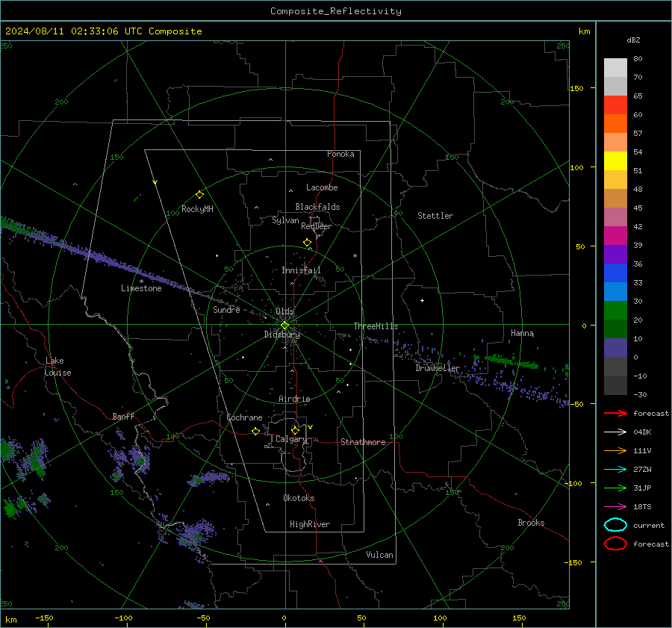Click the purple echo cluster southwest of Banff

pos(128,461)
